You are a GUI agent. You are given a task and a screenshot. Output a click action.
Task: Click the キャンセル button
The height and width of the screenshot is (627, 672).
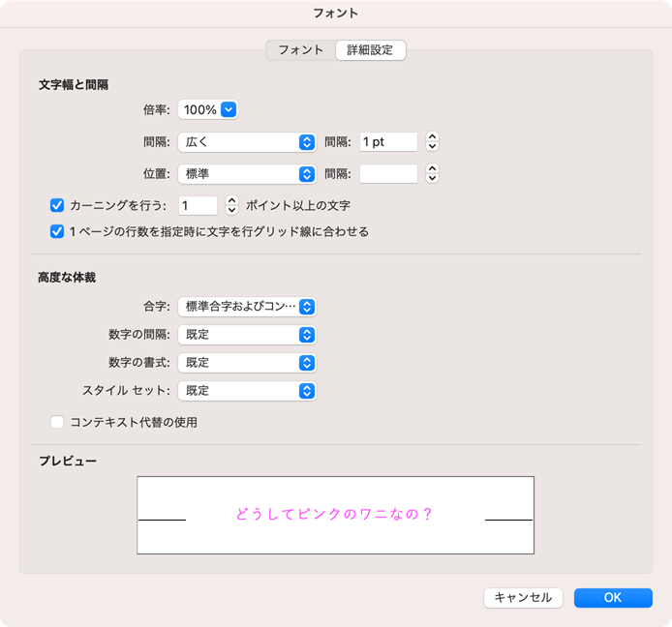[x=523, y=598]
